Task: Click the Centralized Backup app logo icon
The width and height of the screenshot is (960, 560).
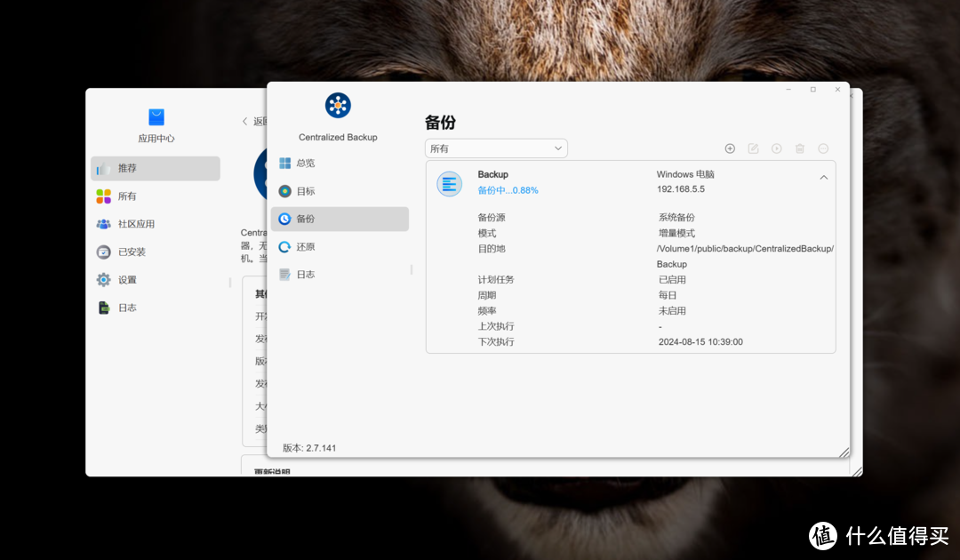Action: tap(338, 104)
